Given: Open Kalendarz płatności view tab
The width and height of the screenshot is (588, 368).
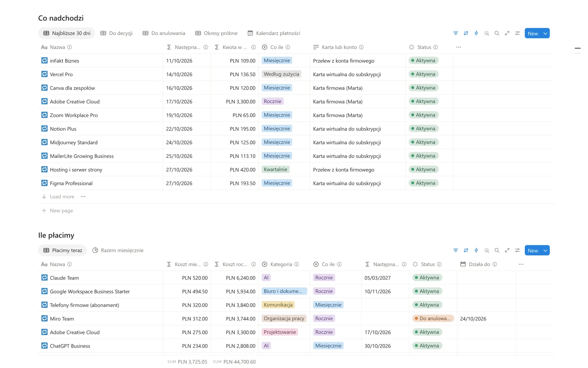Looking at the screenshot, I should (274, 33).
